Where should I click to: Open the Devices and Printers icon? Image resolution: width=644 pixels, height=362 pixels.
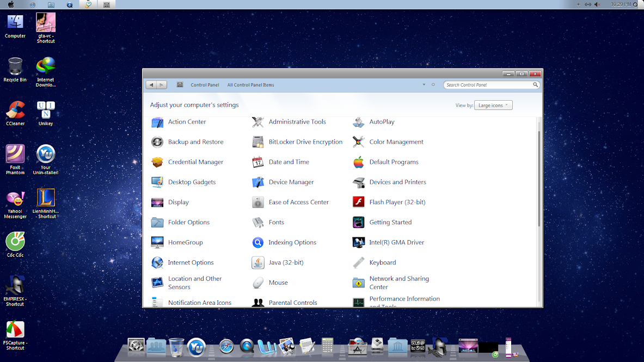point(359,182)
